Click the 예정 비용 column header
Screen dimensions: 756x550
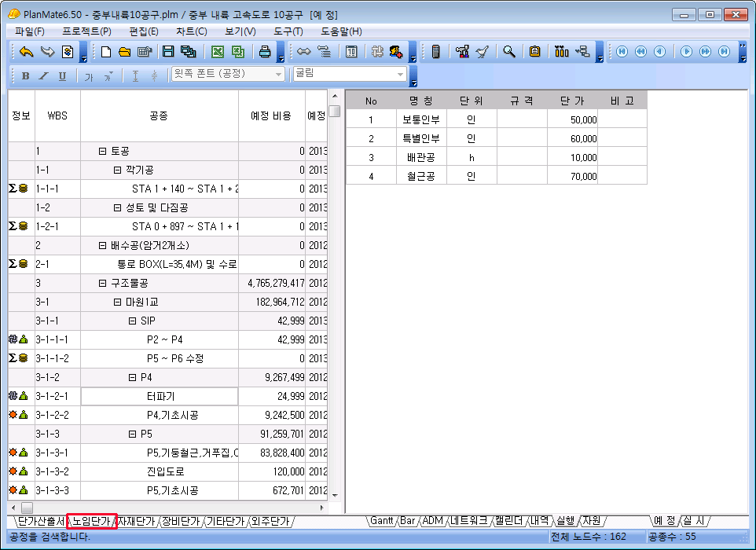270,115
